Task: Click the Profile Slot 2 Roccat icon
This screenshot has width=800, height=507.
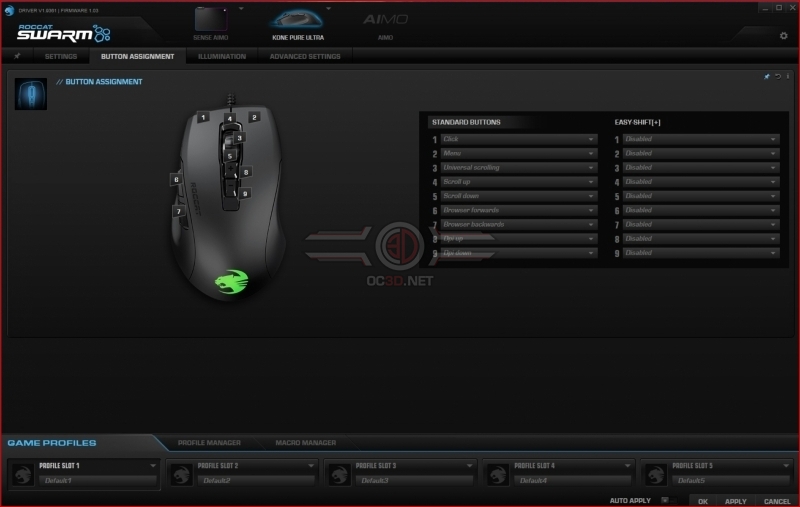Action: pyautogui.click(x=181, y=474)
